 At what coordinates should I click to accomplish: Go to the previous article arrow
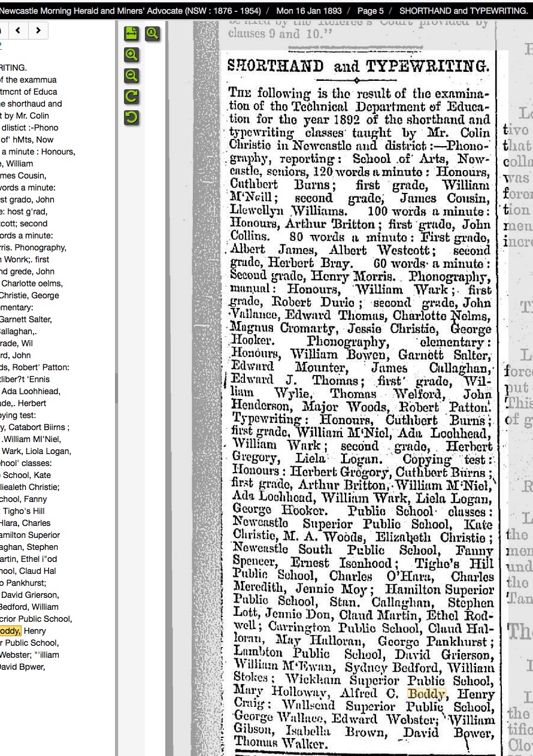18,31
